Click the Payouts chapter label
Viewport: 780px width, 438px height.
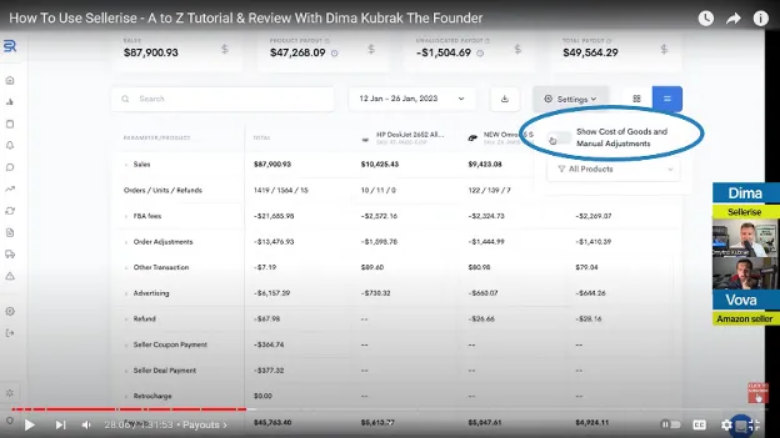(204, 425)
